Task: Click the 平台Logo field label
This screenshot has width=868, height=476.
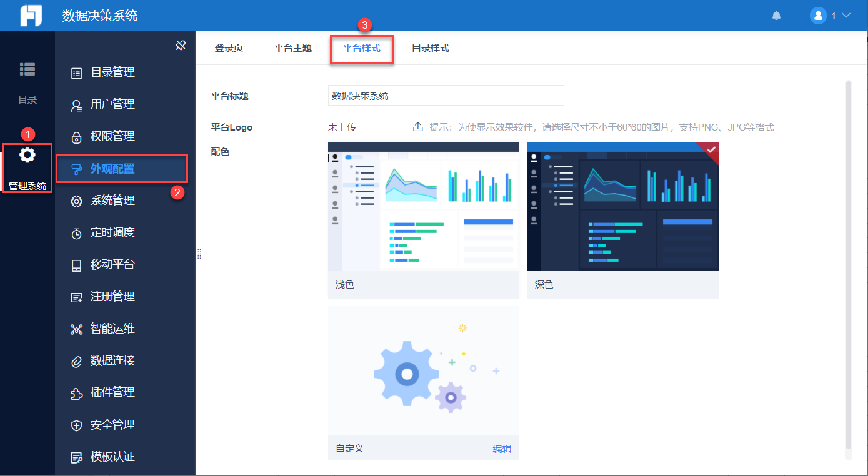Action: pos(232,127)
